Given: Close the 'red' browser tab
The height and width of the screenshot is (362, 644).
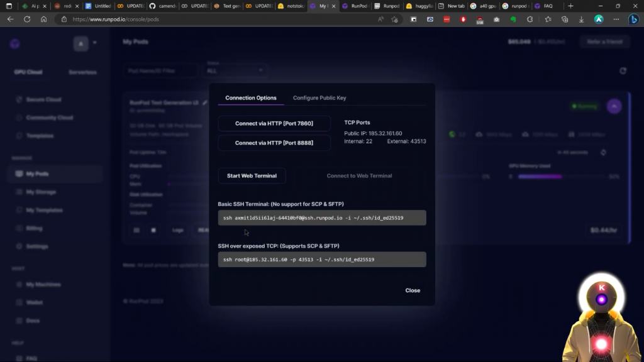Looking at the screenshot, I should pos(77,6).
